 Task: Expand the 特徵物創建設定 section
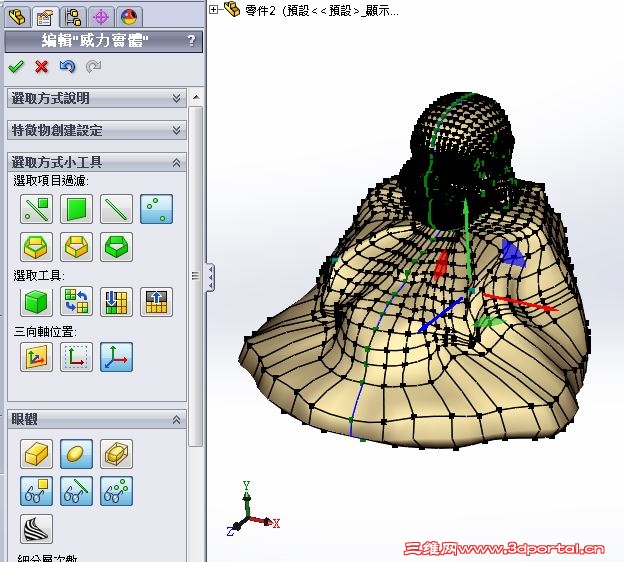click(176, 131)
